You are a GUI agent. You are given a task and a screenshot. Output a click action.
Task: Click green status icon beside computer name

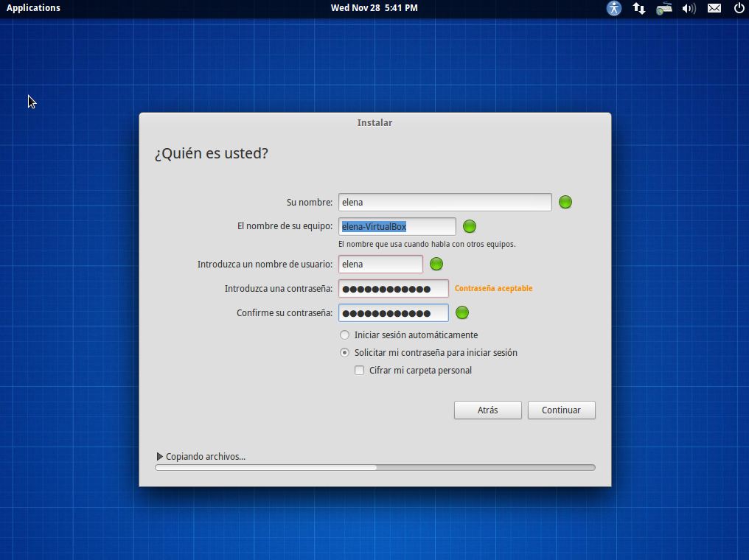pyautogui.click(x=470, y=226)
